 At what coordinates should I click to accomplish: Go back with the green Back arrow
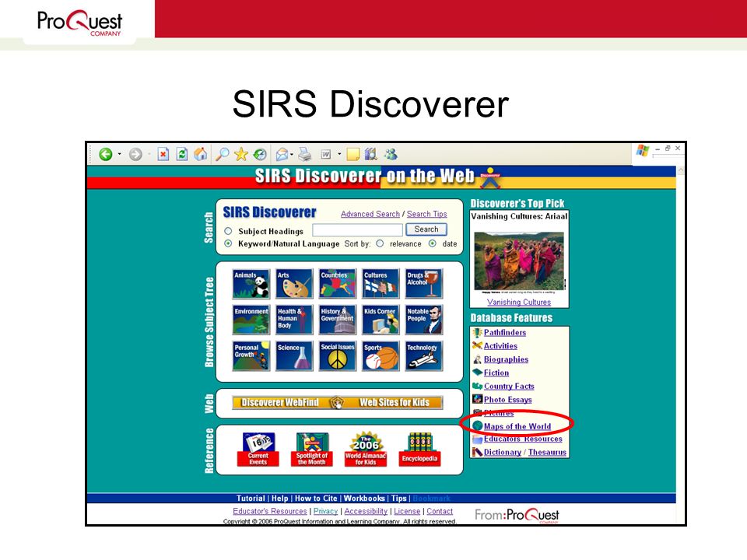tap(106, 154)
